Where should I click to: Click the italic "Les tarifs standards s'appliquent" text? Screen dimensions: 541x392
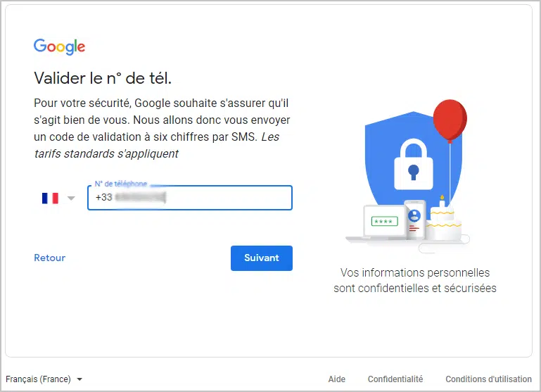point(106,153)
